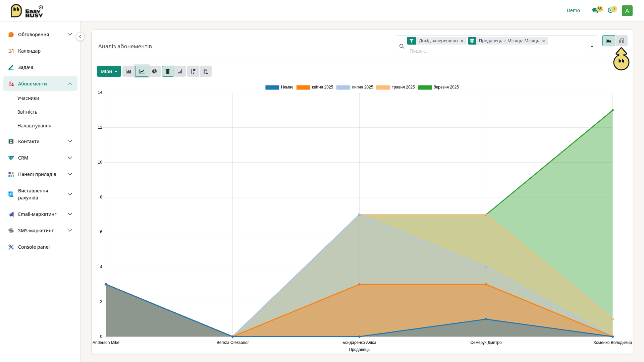Open Звітність submenu item
644x362 pixels.
point(28,112)
